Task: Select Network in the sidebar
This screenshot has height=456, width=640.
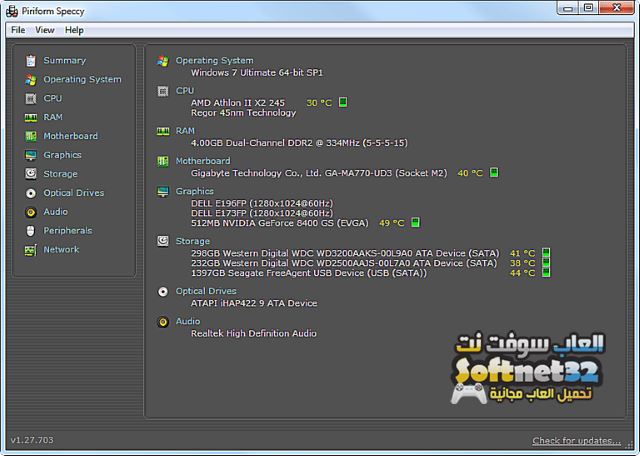Action: 61,249
